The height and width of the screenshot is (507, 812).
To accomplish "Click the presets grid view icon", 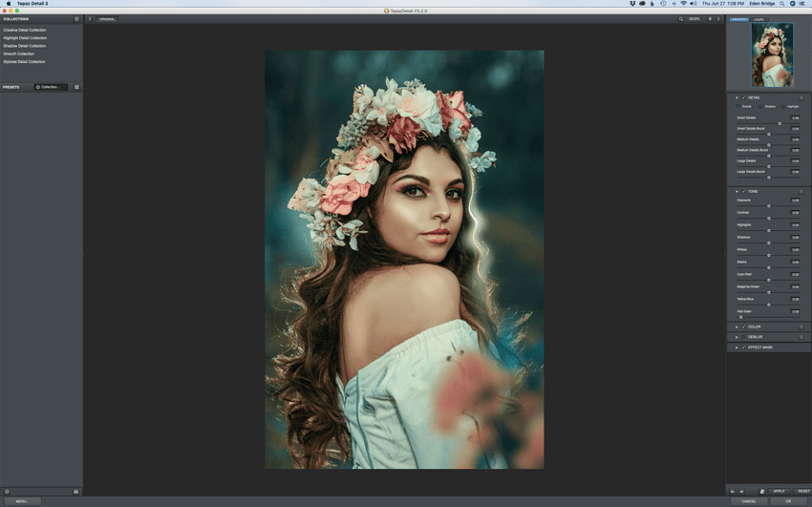I will tap(76, 87).
